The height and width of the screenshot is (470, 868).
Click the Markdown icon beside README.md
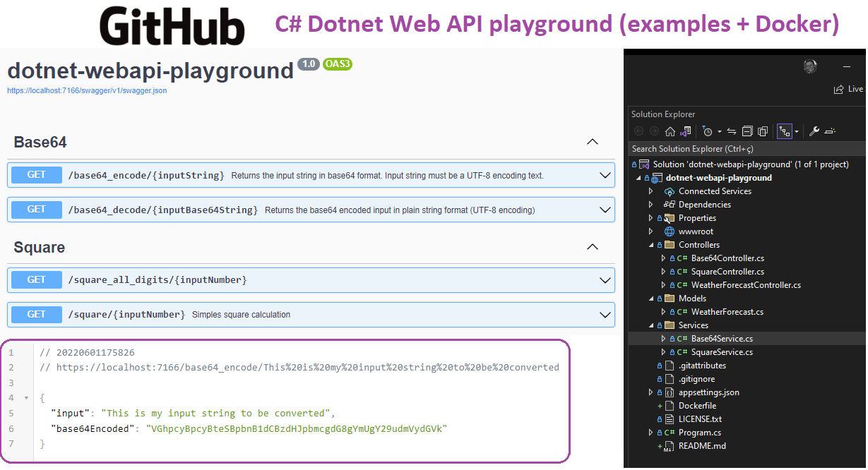(x=669, y=447)
